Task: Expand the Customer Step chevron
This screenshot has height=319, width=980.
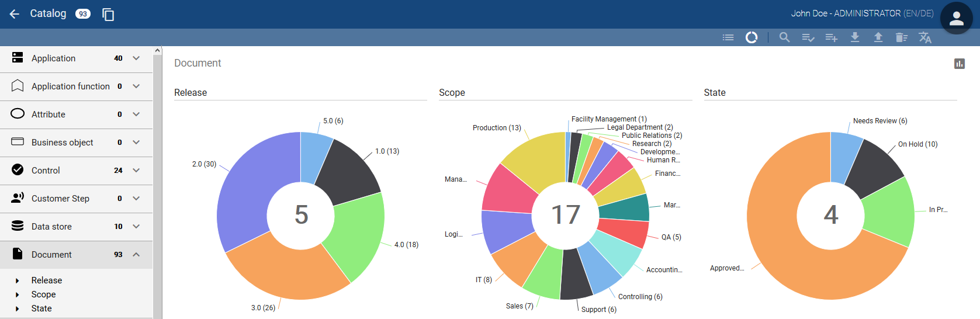Action: (136, 198)
